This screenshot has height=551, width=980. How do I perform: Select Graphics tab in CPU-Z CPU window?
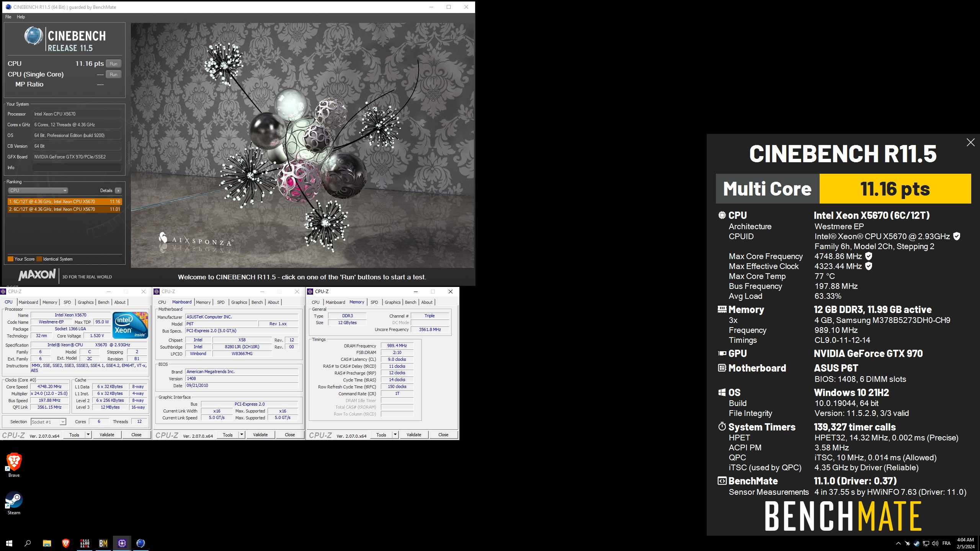coord(85,302)
